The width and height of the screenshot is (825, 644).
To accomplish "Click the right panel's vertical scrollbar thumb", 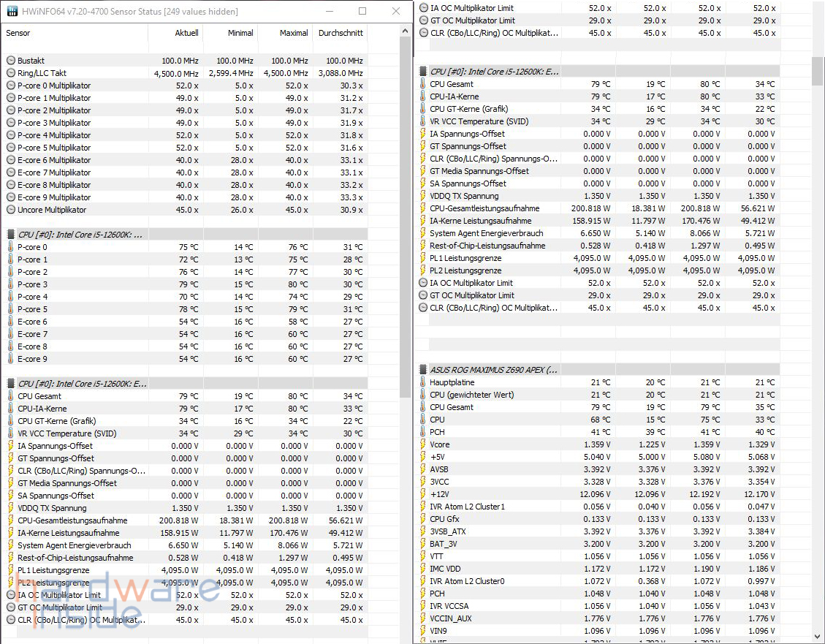I will point(818,71).
